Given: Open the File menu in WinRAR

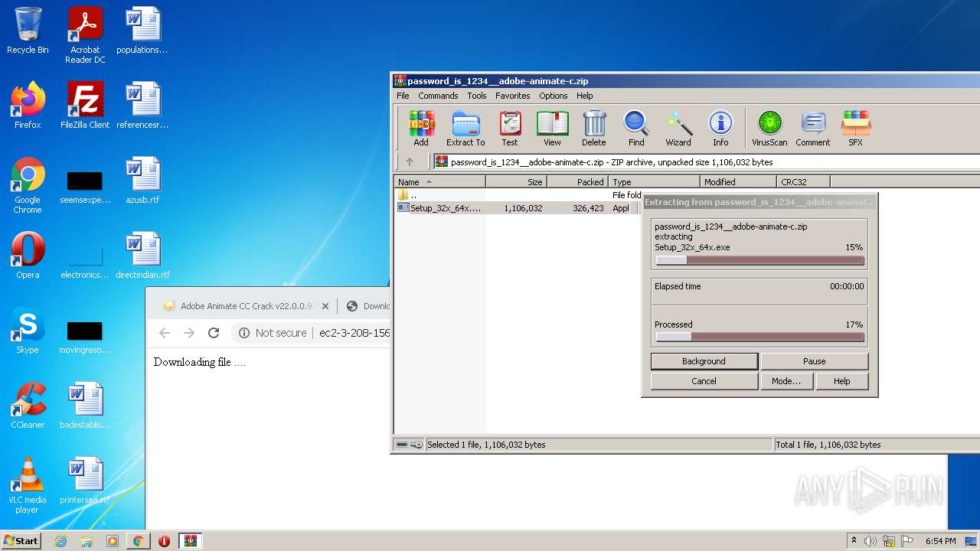Looking at the screenshot, I should tap(403, 96).
